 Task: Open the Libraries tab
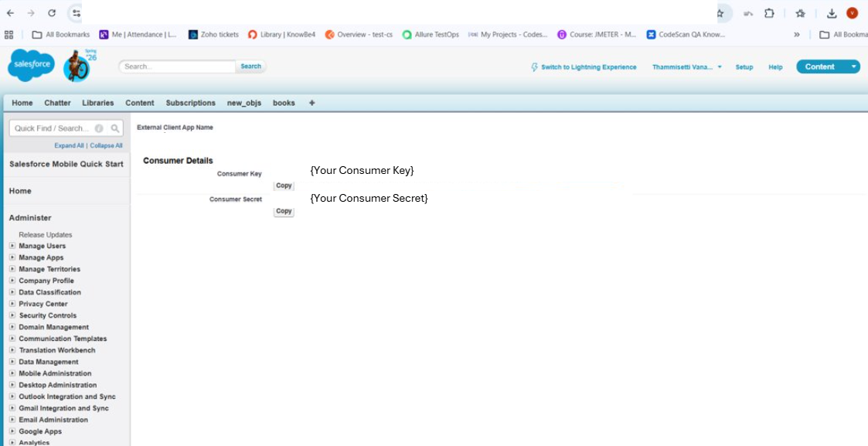[97, 103]
